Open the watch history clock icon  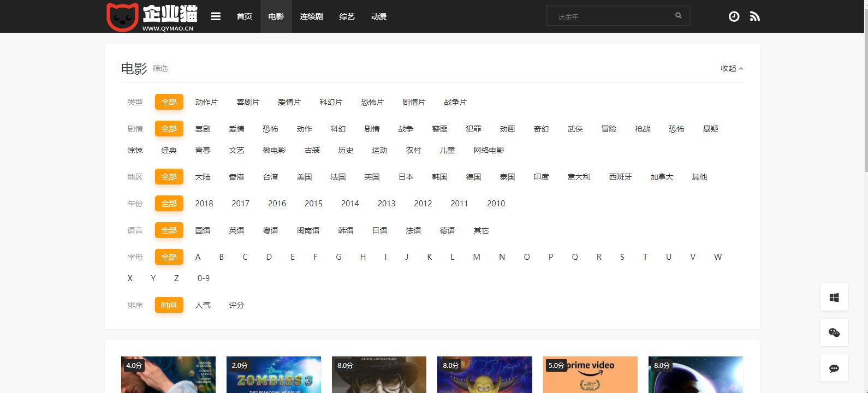[734, 16]
